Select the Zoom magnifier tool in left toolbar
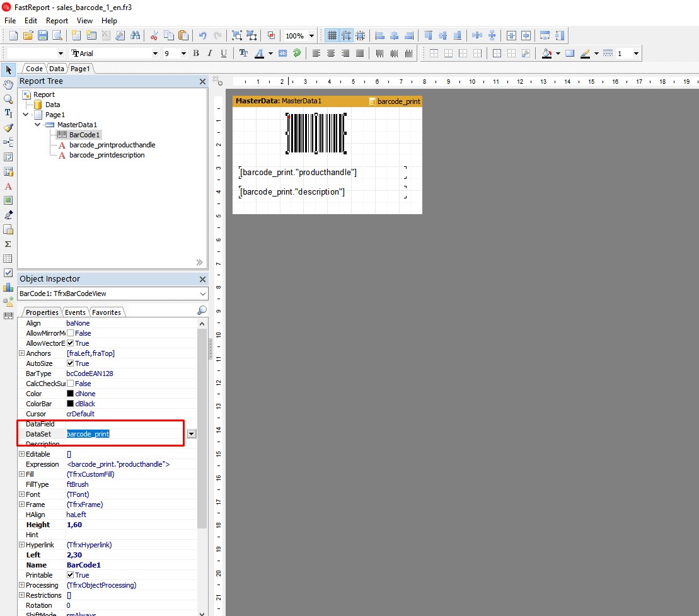 tap(8, 99)
